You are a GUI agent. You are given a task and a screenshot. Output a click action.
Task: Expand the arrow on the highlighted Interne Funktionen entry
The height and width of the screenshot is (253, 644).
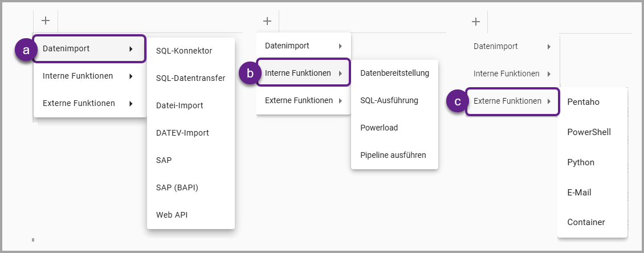tap(340, 73)
